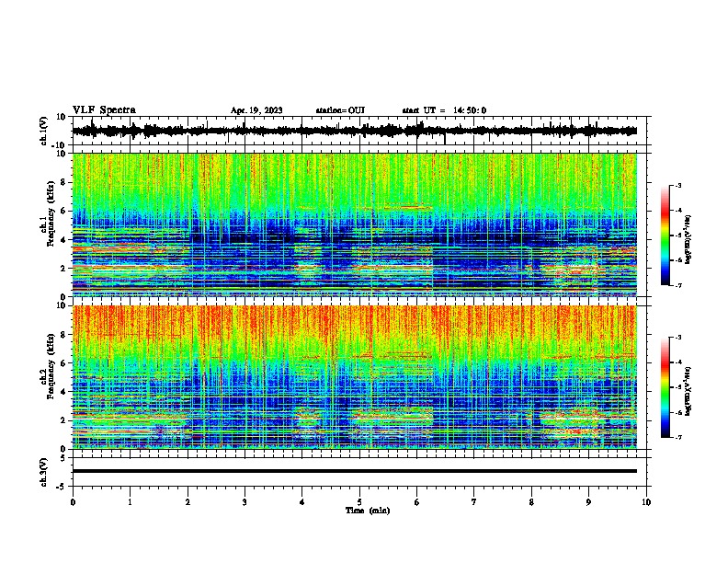Click the time axis tick label "3"
This screenshot has width=728, height=563.
click(245, 502)
